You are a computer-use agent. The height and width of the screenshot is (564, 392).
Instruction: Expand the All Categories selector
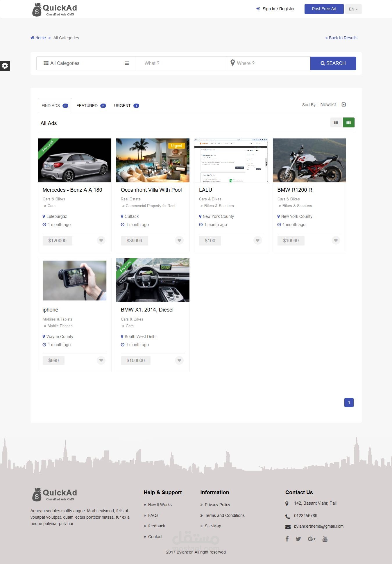[x=87, y=63]
